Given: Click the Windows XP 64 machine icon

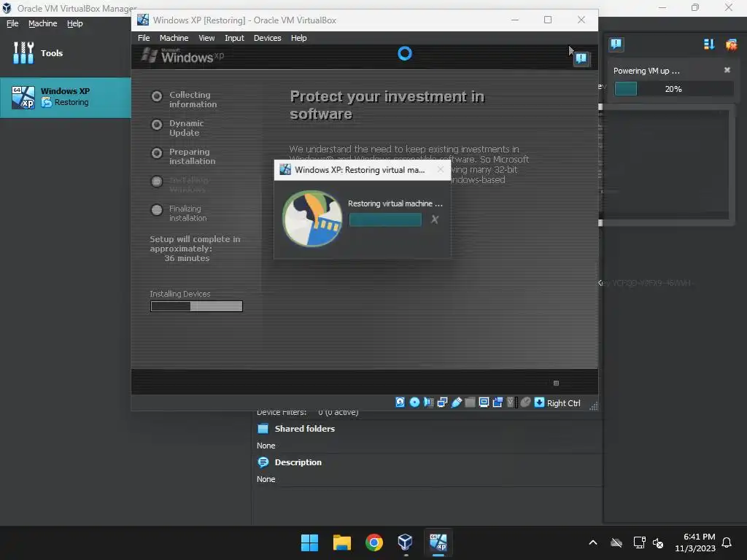Looking at the screenshot, I should tap(23, 97).
